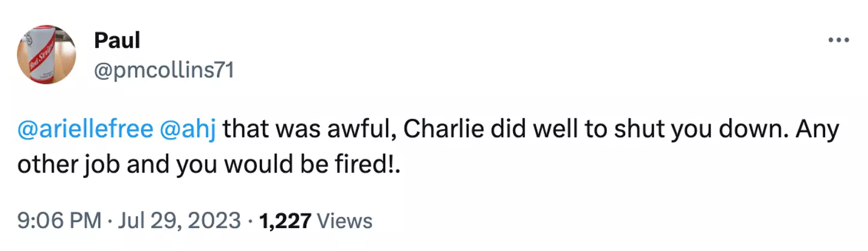Click the 1,227 view count number
Screen dimensions: 868x251
[285, 221]
